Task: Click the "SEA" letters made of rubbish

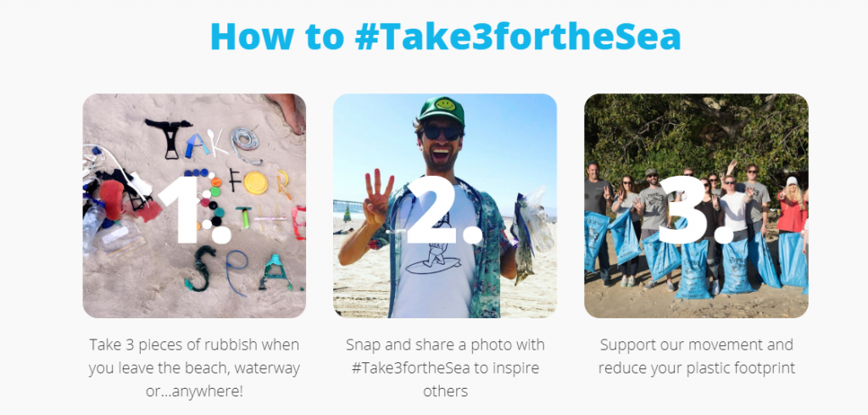Action: [244, 269]
